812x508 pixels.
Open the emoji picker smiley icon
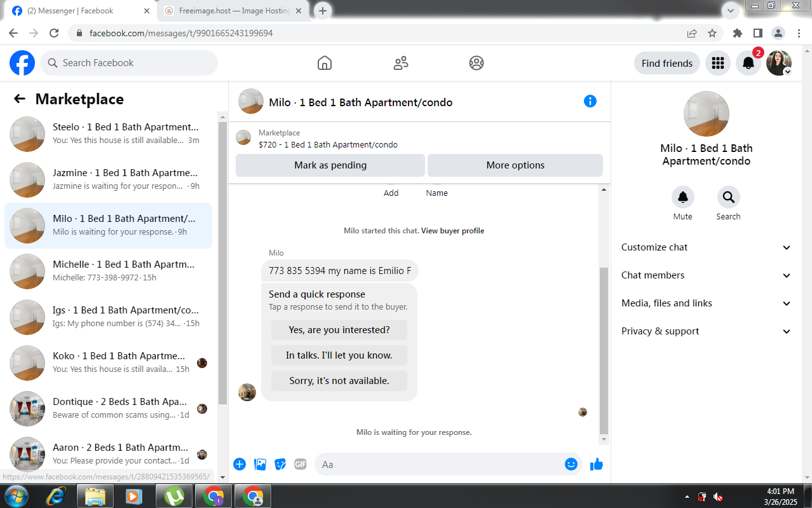571,464
